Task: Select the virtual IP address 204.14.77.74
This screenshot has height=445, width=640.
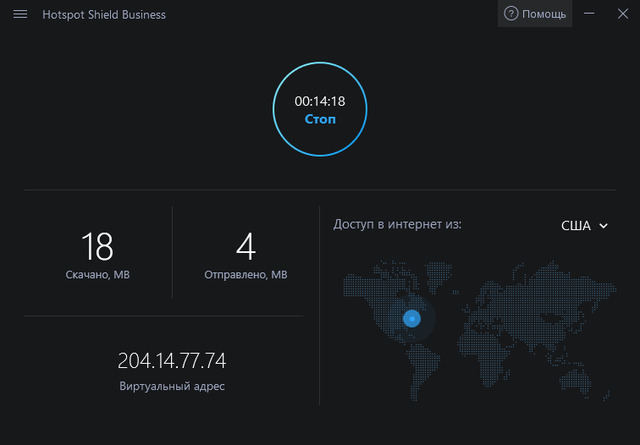Action: point(172,360)
